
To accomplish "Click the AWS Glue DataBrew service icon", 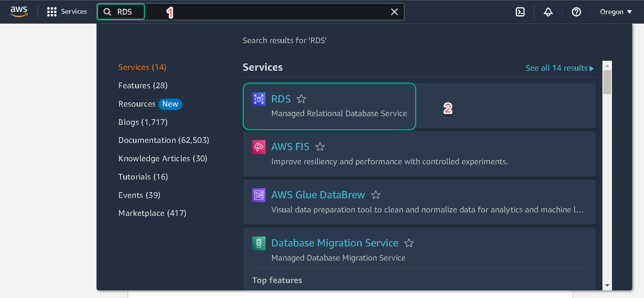I will (x=259, y=195).
